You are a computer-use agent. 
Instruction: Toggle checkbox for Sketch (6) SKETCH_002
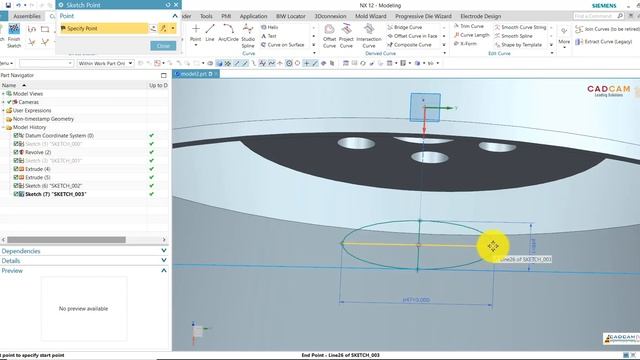16,186
